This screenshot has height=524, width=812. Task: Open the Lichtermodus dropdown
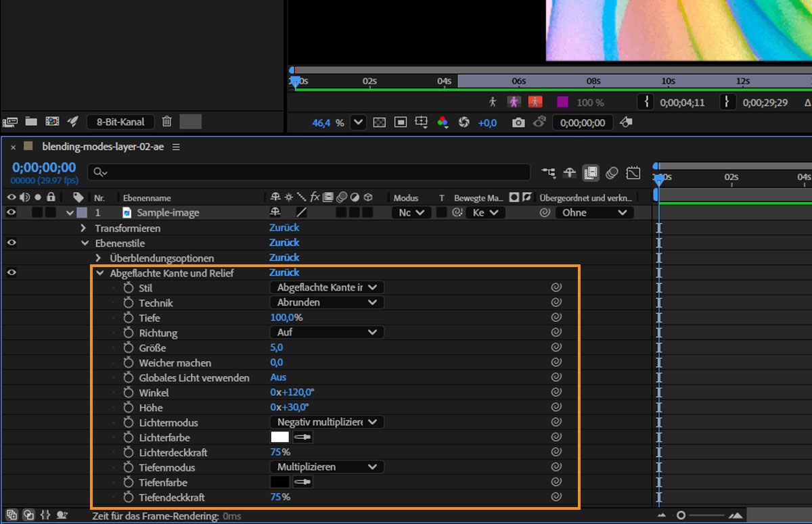(x=327, y=423)
